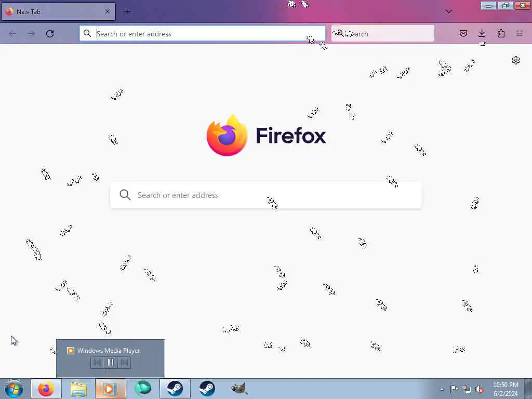The image size is (532, 399).
Task: Click the Windows Media Player preview title
Action: click(109, 351)
